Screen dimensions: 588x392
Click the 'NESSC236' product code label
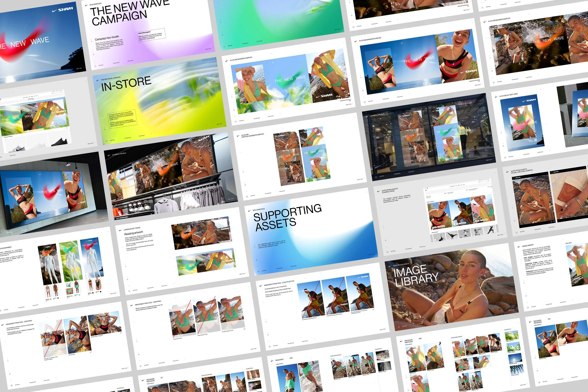409,340
